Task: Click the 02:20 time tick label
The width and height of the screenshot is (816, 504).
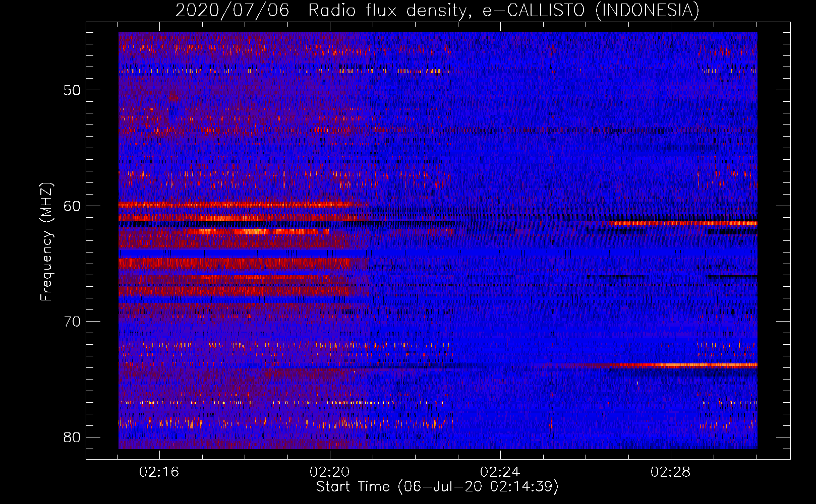Action: click(x=330, y=472)
